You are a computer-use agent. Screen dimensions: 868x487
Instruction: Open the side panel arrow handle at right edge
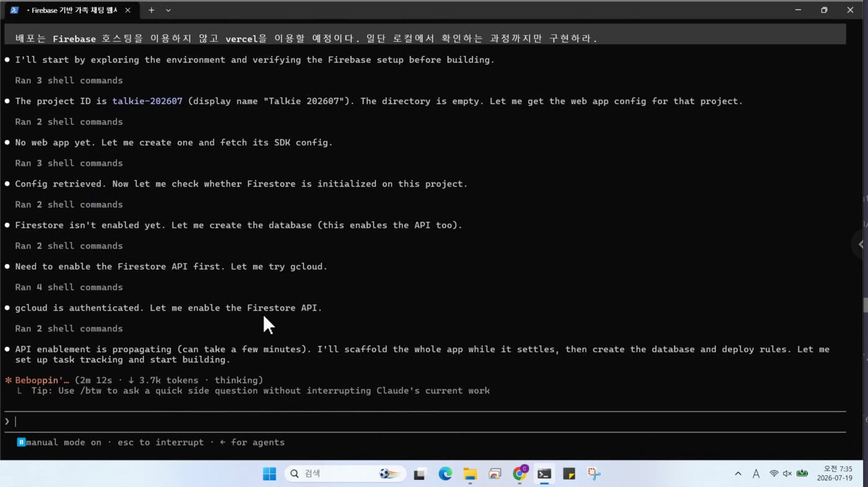pyautogui.click(x=861, y=244)
